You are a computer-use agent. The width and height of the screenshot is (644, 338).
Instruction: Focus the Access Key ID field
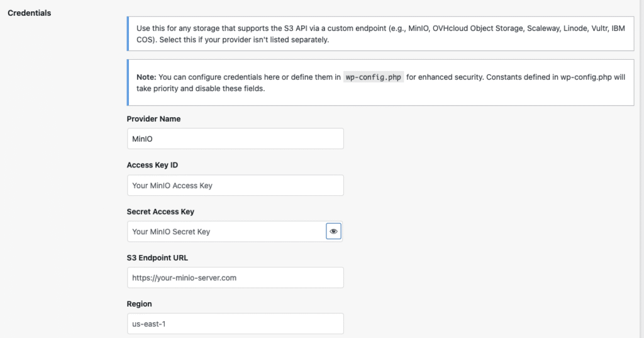click(x=235, y=185)
